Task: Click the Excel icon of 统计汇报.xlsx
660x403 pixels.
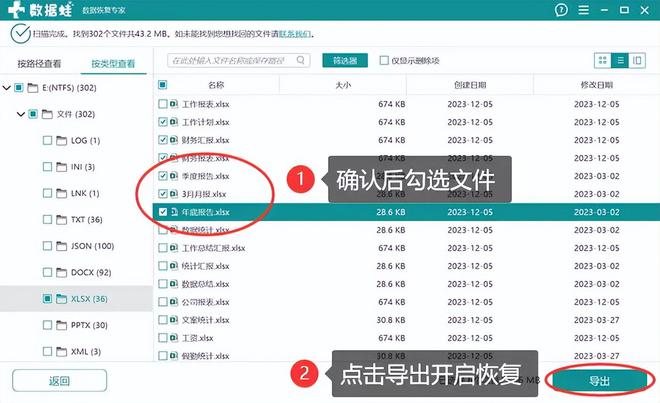Action: 174,266
